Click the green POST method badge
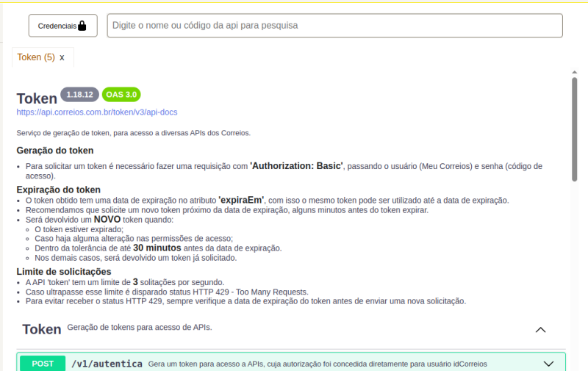The image size is (588, 371). pos(43,364)
